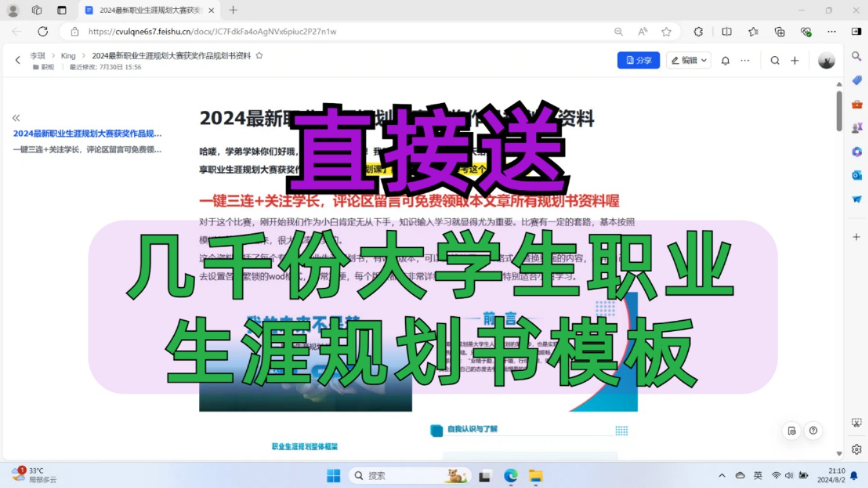Screen dimensions: 868x488
Task: Open Edge sidebar Microsoft 365 icon
Action: [x=857, y=152]
